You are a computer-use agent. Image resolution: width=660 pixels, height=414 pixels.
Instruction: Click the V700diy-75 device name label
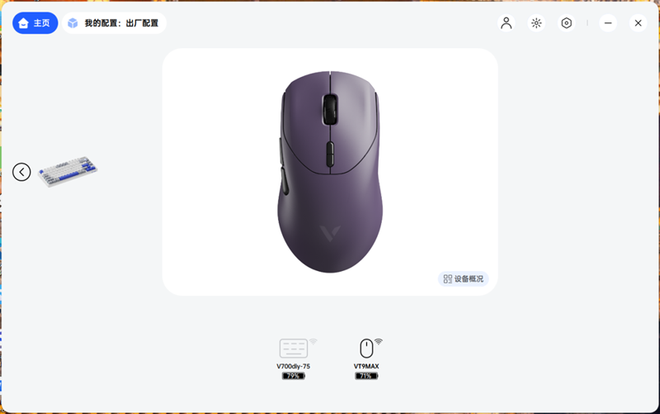pos(293,366)
